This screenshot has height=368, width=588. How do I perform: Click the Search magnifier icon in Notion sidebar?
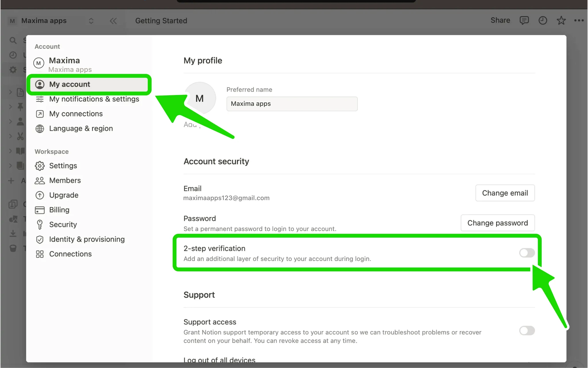[x=13, y=40]
